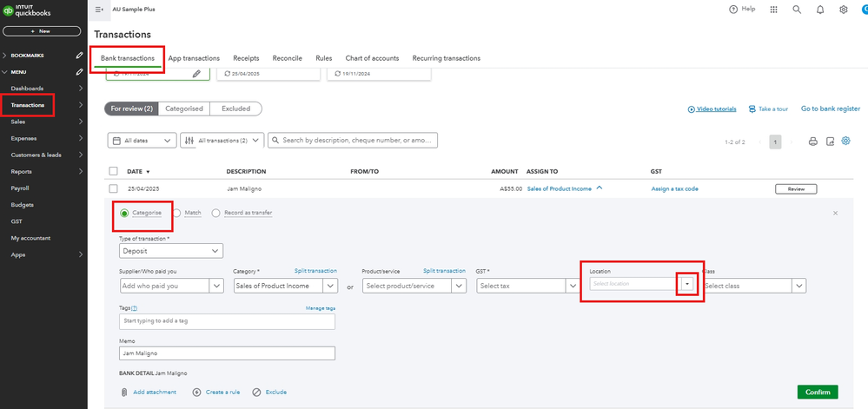The width and height of the screenshot is (868, 409).
Task: Open the Help menu icon
Action: coord(733,10)
